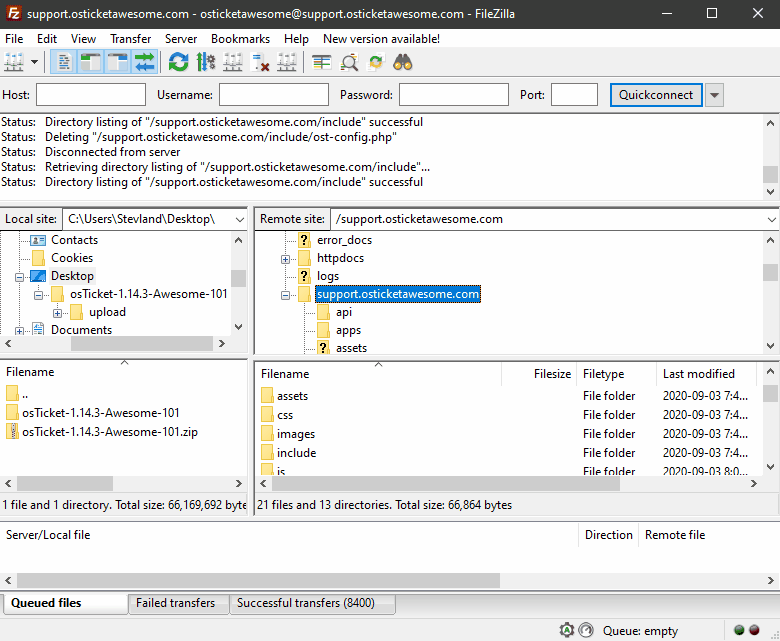
Task: Expand the Documents tree node
Action: [19, 331]
